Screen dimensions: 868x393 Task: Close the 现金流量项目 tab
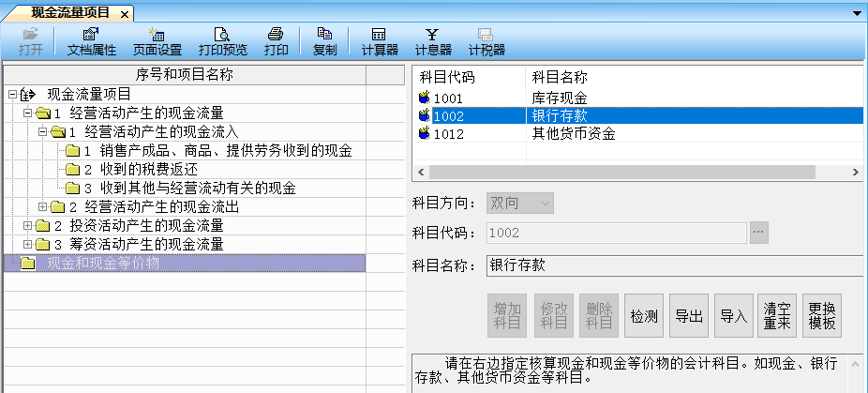click(124, 14)
